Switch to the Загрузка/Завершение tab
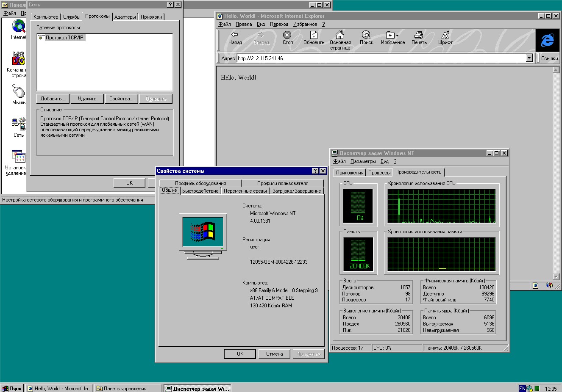 pos(297,191)
